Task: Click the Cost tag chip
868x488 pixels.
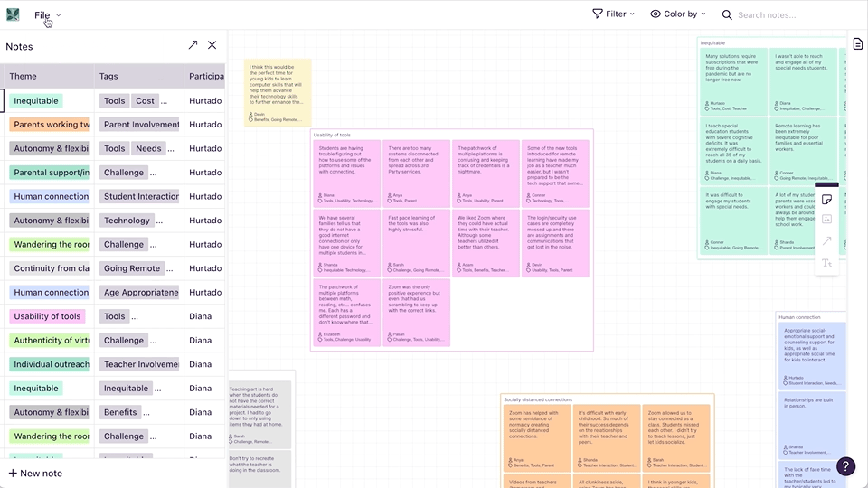Action: (x=145, y=100)
